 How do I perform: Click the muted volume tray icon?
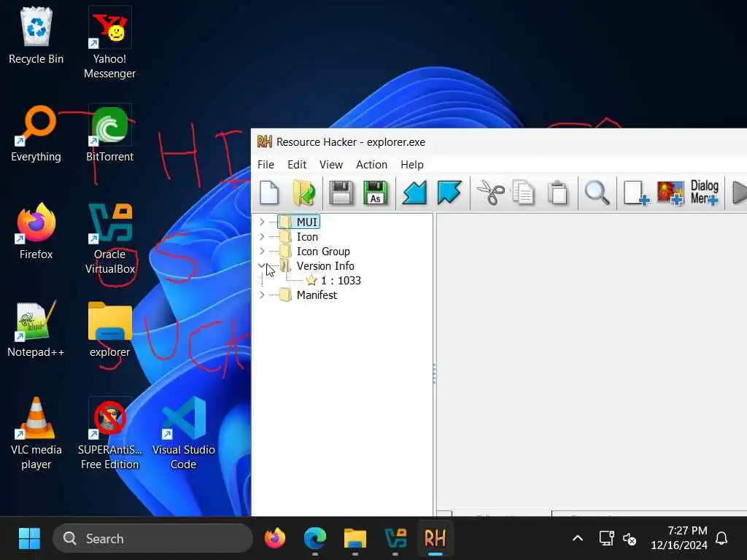630,539
